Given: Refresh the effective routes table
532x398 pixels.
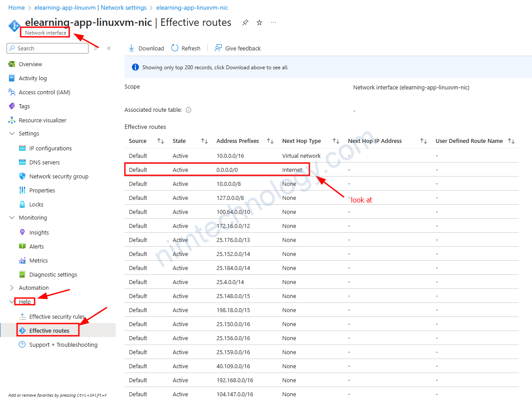Looking at the screenshot, I should (x=186, y=48).
